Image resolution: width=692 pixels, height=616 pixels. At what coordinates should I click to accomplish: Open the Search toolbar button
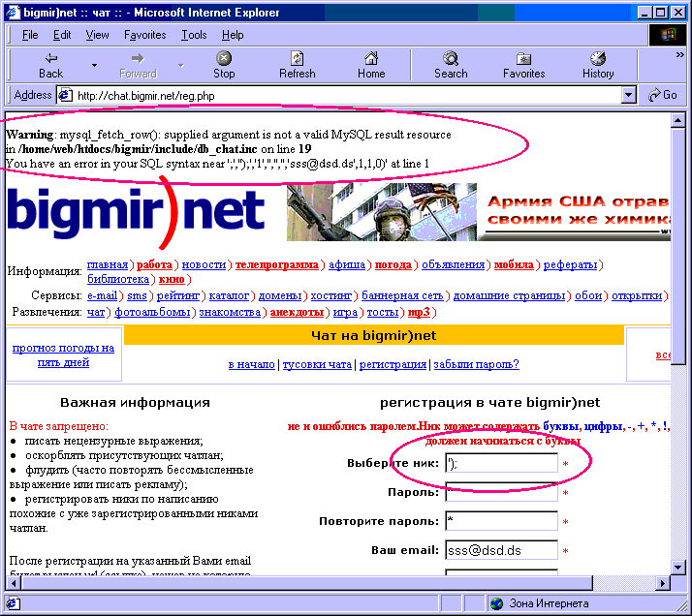point(451,65)
